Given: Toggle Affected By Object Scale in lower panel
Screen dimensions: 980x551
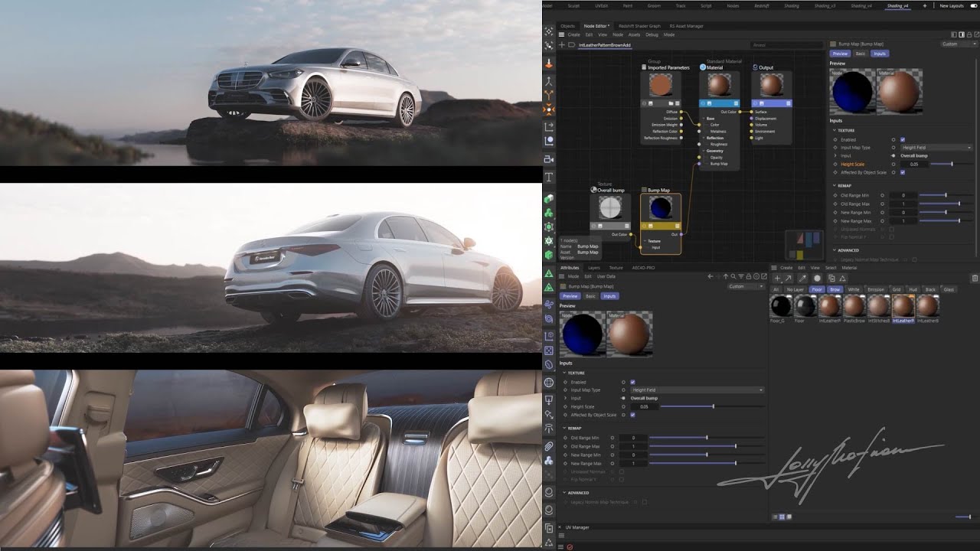Looking at the screenshot, I should tap(632, 415).
